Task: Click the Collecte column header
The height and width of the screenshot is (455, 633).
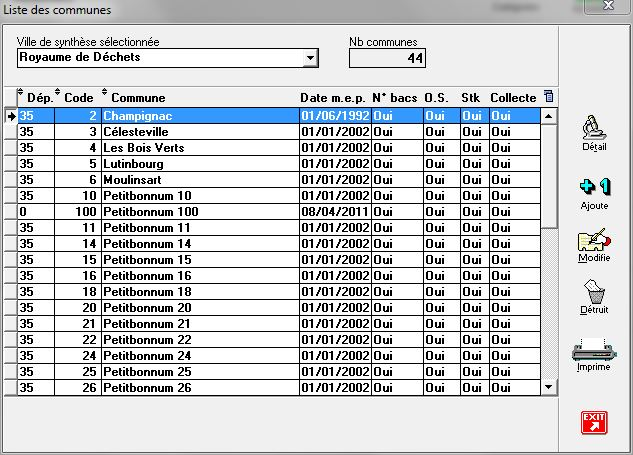Action: click(x=512, y=98)
